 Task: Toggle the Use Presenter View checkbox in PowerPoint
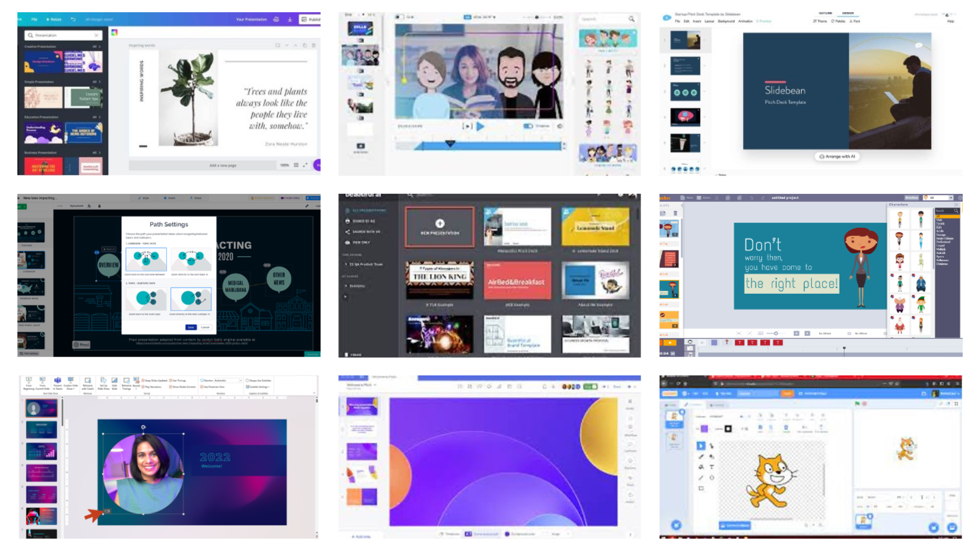click(x=202, y=387)
